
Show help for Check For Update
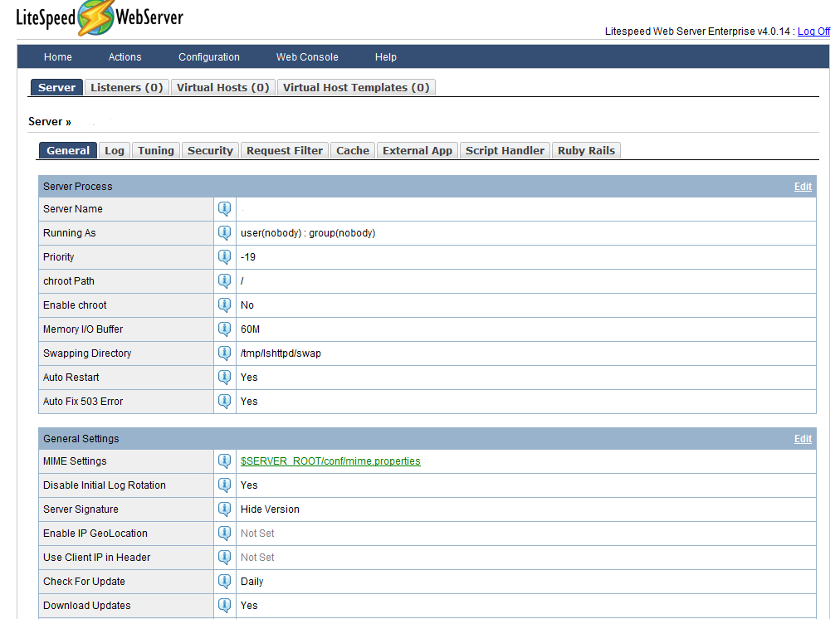coord(224,582)
